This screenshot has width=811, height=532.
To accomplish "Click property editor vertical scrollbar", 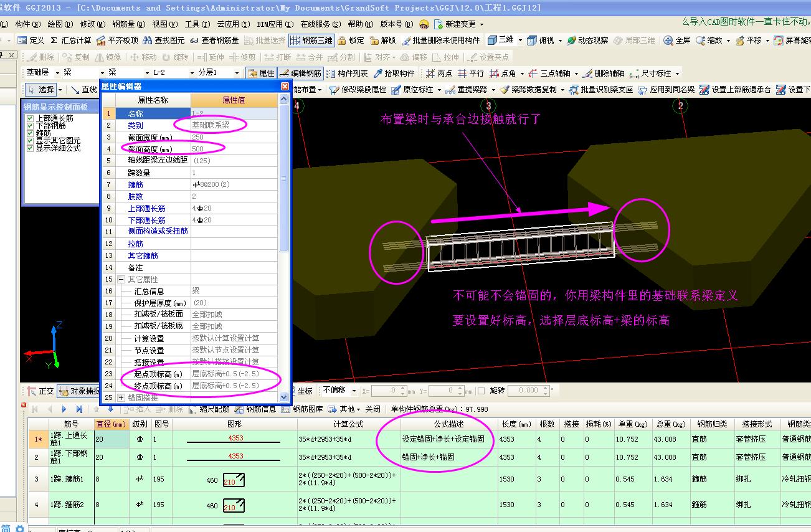I will [284, 178].
